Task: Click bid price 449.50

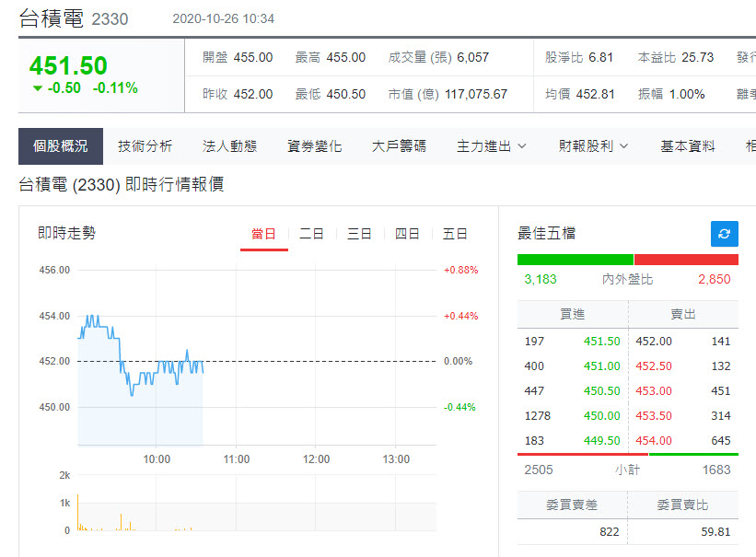Action: pos(601,441)
